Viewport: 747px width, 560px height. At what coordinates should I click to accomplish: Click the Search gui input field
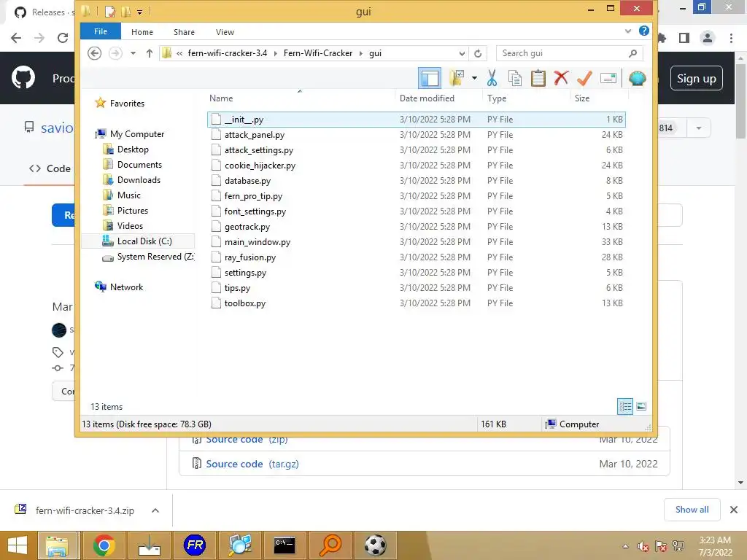[x=570, y=53]
